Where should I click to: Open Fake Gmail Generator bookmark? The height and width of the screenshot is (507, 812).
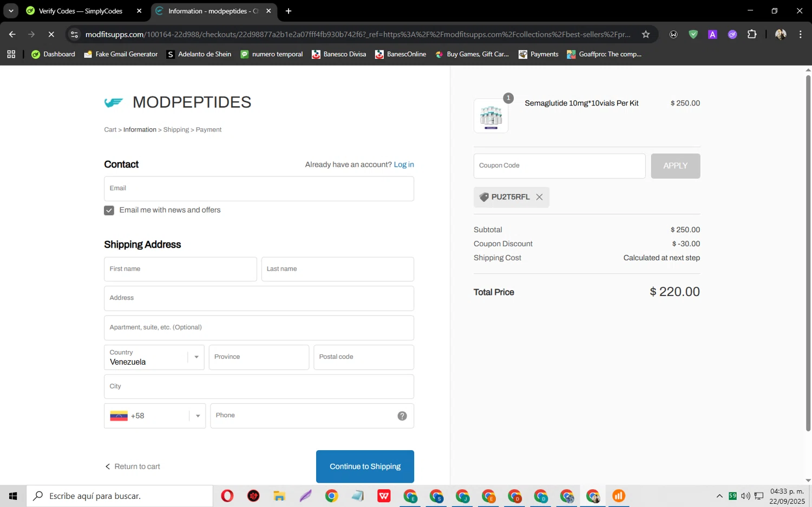pyautogui.click(x=121, y=54)
